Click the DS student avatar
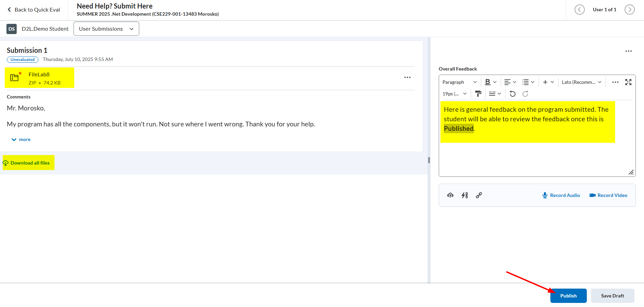The height and width of the screenshot is (307, 644). (12, 29)
